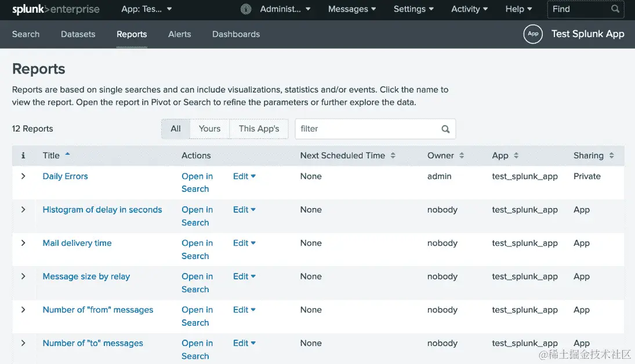The image size is (635, 364).
Task: Expand Number of "from" messages row
Action: 23,310
